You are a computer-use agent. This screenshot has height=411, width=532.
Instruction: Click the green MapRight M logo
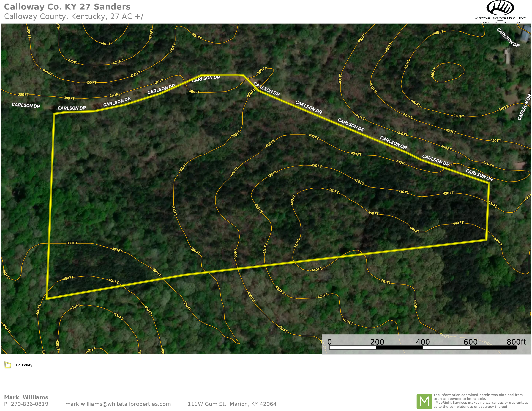click(x=424, y=401)
